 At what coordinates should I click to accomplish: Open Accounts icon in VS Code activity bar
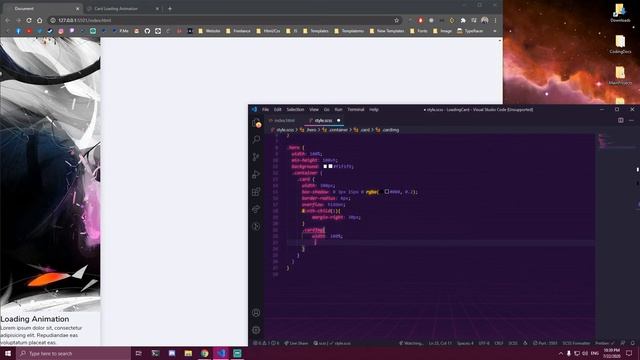256,313
